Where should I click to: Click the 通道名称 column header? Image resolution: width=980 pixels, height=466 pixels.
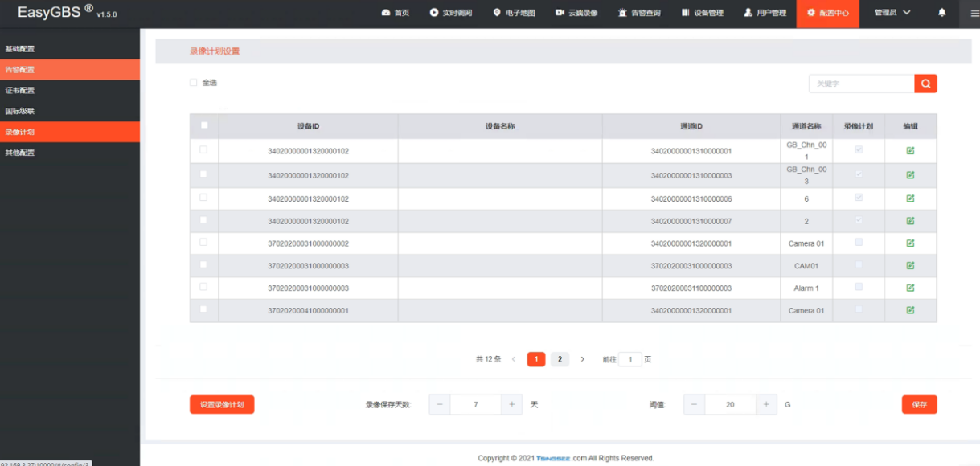806,126
